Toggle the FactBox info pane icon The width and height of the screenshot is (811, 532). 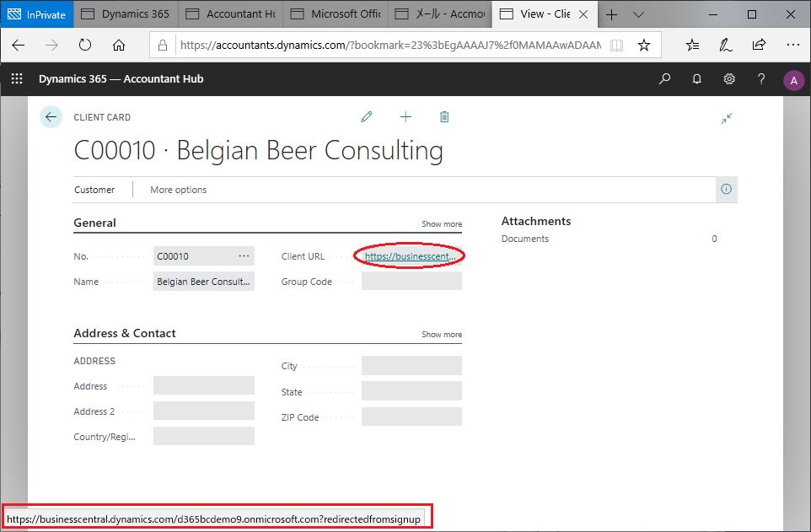pos(726,189)
